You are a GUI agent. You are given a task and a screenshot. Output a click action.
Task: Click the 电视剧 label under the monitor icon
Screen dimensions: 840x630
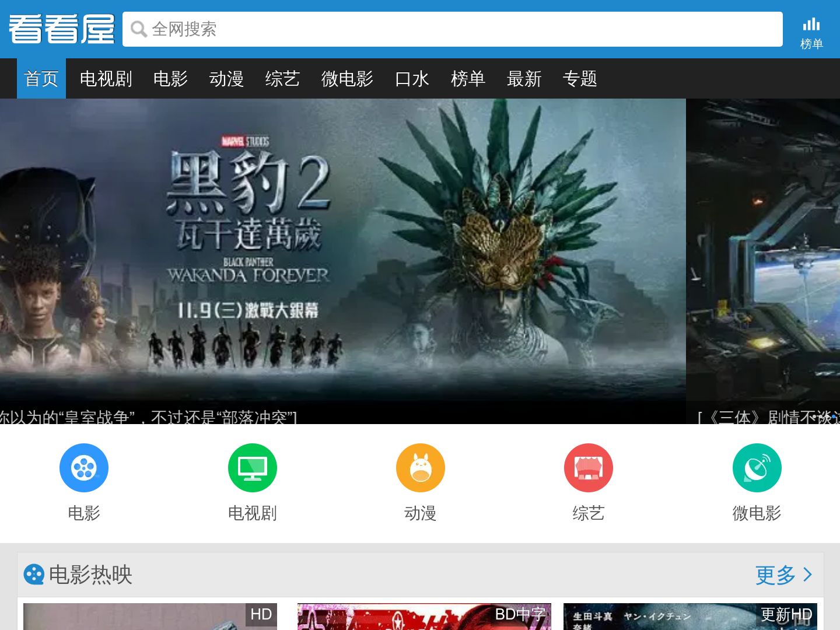(252, 513)
